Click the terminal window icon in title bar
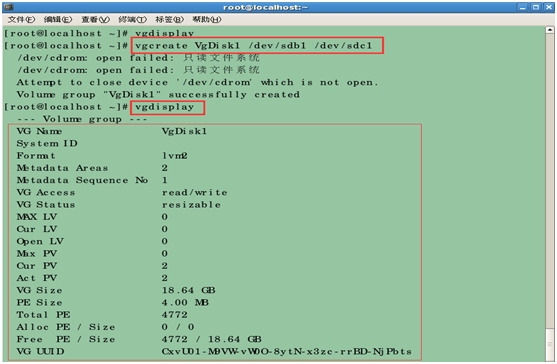 pyautogui.click(x=9, y=7)
